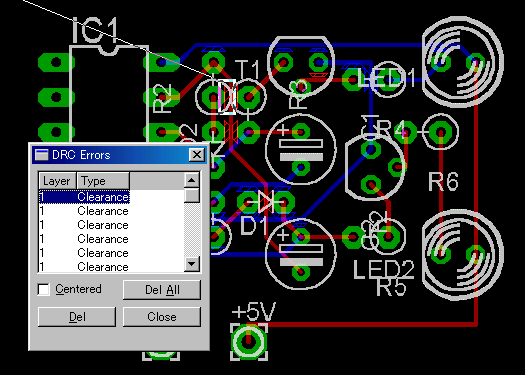Click the R6 potentiometer upper pad
The image size is (525, 375).
475,62
